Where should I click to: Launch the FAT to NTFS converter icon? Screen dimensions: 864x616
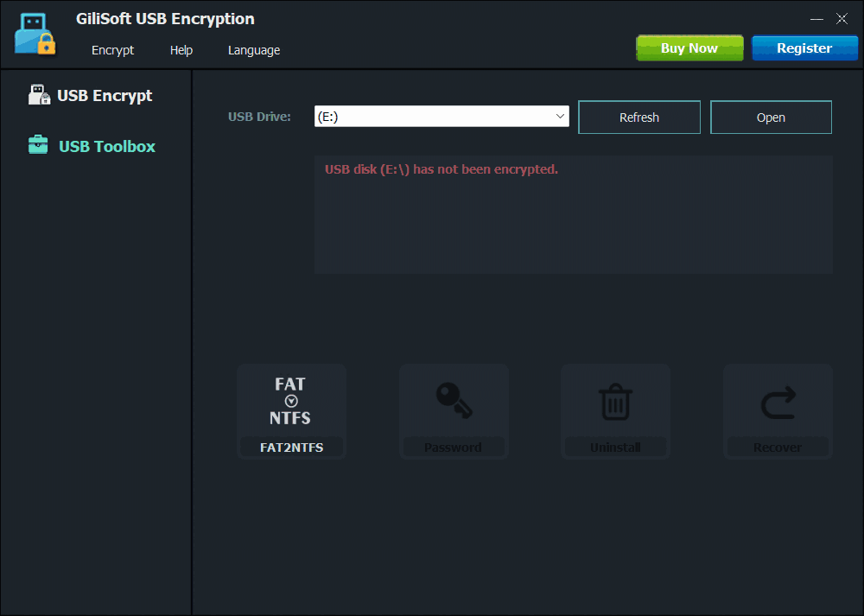[290, 401]
